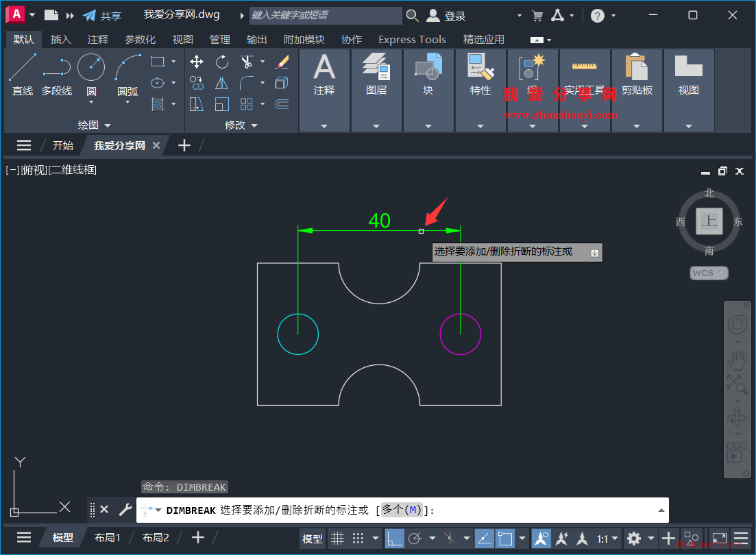Open the Layers (图层) panel

[376, 90]
